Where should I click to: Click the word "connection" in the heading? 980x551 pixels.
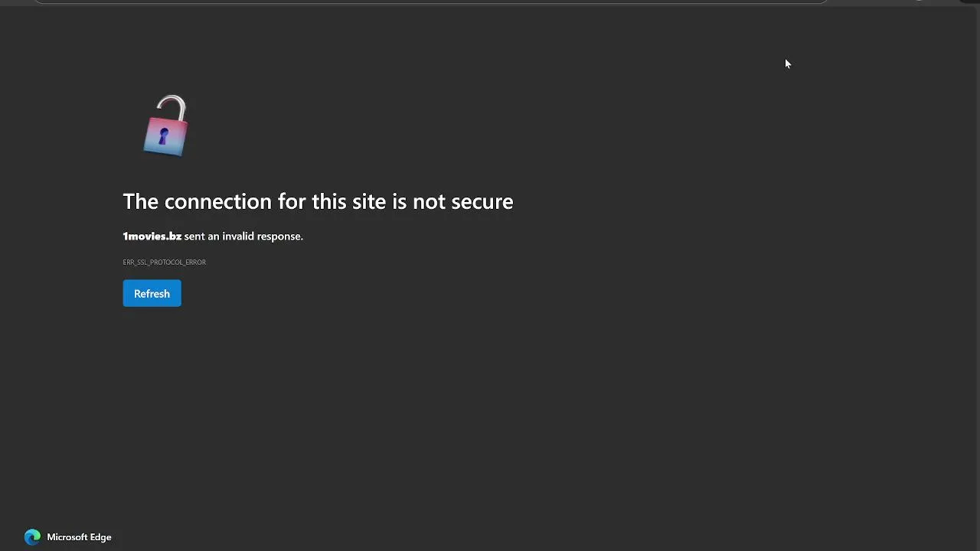217,201
